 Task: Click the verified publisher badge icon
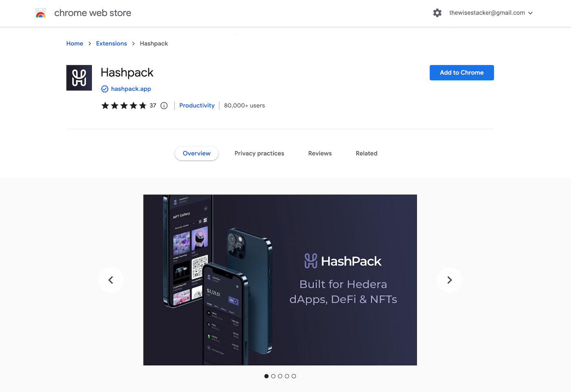pyautogui.click(x=105, y=89)
